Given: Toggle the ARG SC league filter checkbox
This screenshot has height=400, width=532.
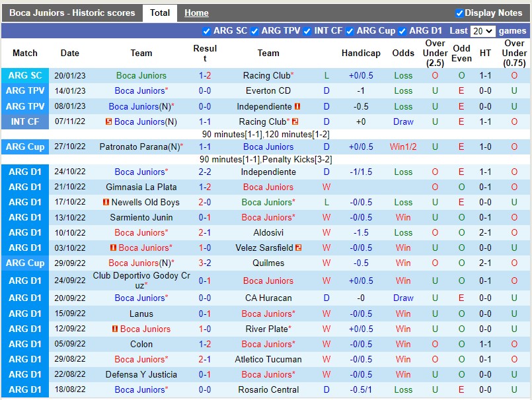Looking at the screenshot, I should coord(206,31).
